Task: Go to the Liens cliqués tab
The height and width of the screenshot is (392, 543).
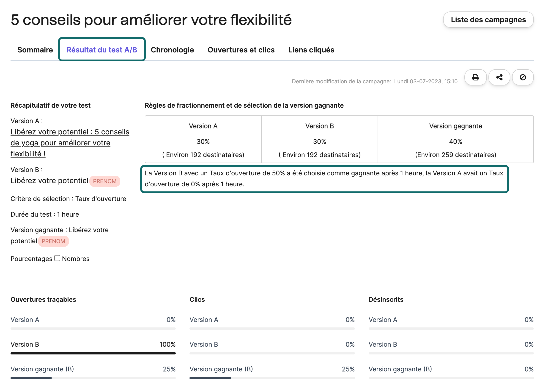Action: point(311,50)
